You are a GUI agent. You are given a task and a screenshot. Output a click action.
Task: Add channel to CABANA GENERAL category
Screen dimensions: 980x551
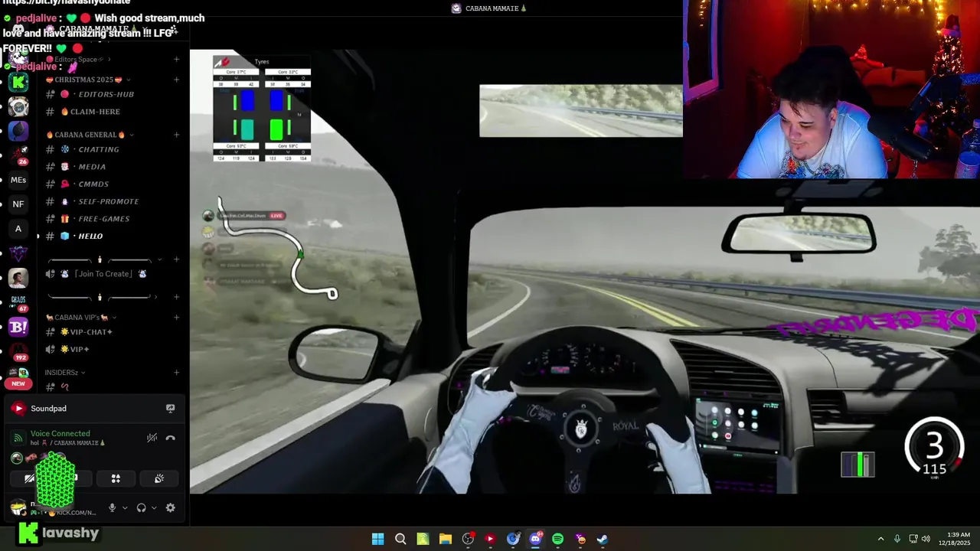[176, 135]
